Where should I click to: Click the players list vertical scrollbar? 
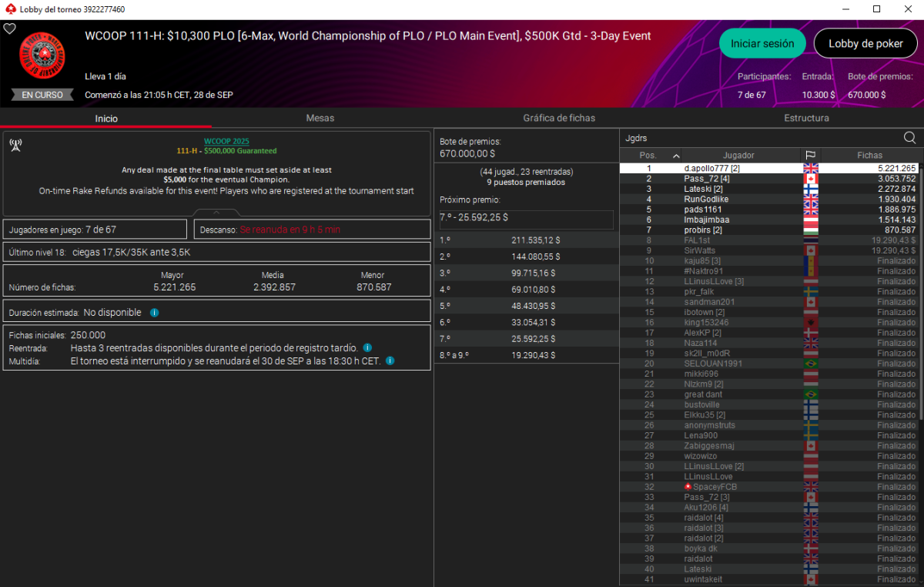[921, 293]
